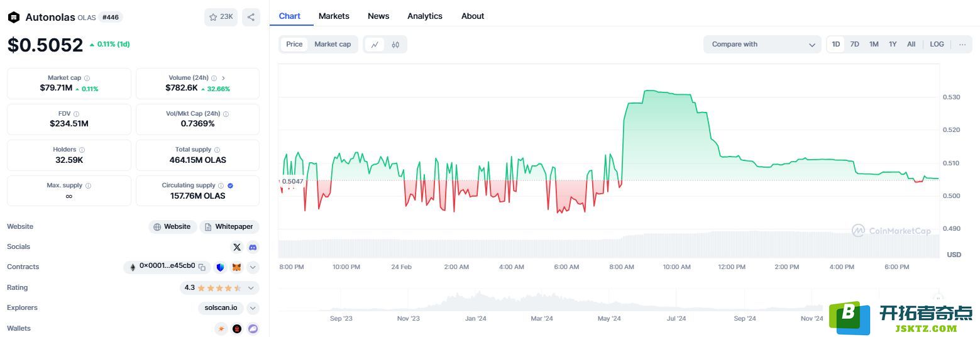Select the Price chart toggle
980x337 pixels.
point(294,44)
